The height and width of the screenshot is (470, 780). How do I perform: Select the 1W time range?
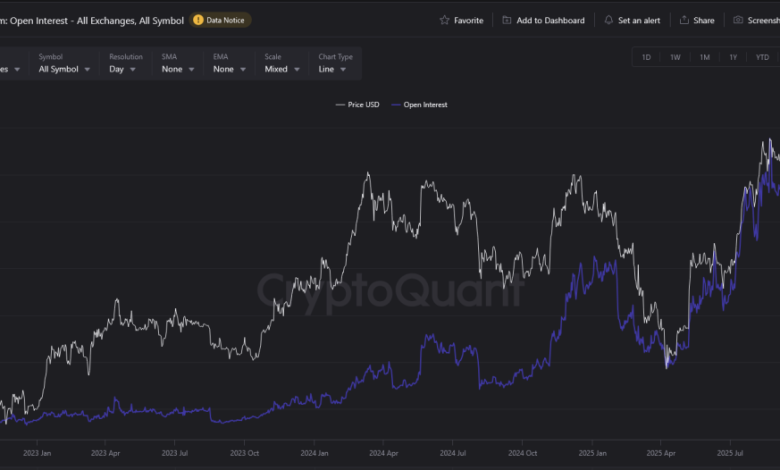pos(675,57)
